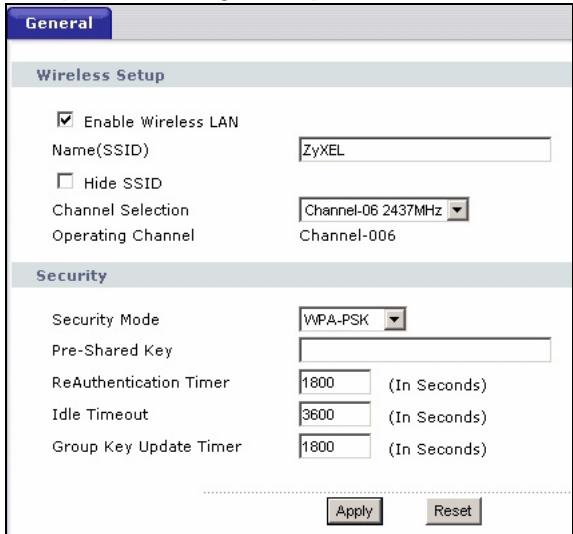This screenshot has height=534, width=573.
Task: Click the Reset button
Action: 453,511
